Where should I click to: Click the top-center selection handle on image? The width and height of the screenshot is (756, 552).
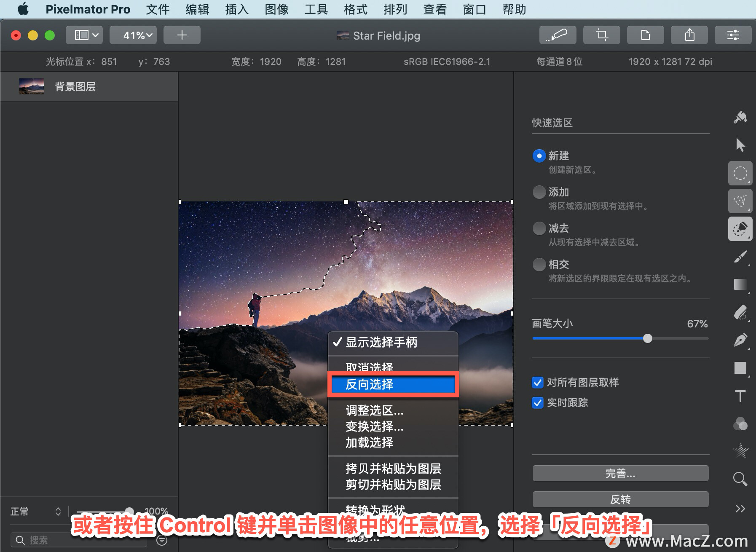pos(346,202)
